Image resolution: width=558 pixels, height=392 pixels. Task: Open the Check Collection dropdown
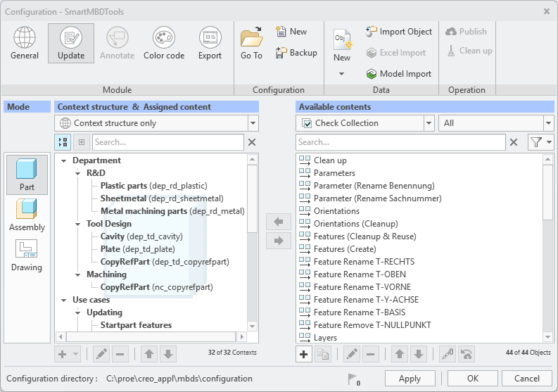[x=429, y=123]
